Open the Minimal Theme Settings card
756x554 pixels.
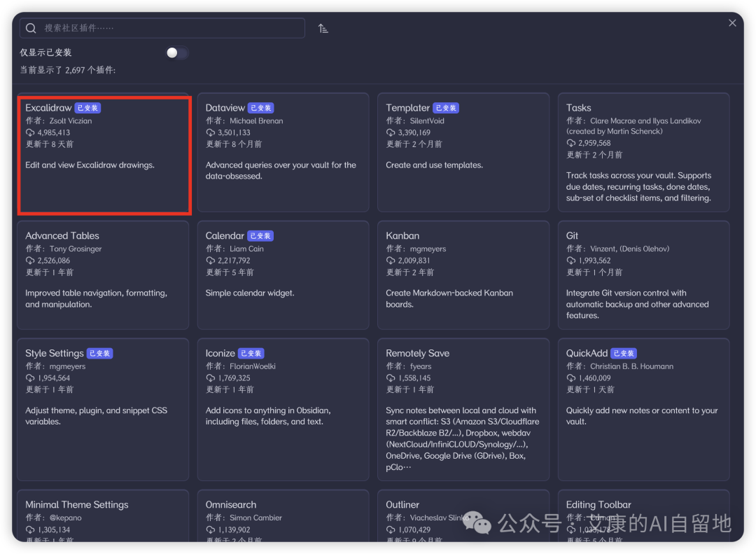click(103, 515)
